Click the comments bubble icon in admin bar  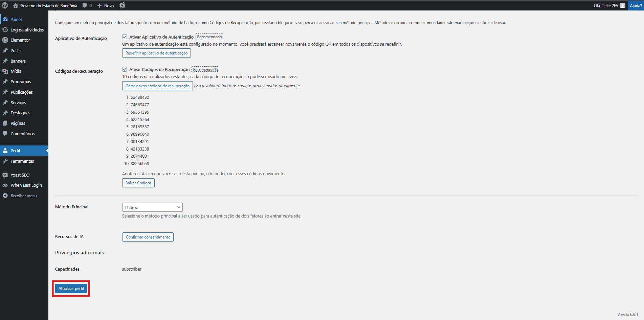coord(85,5)
